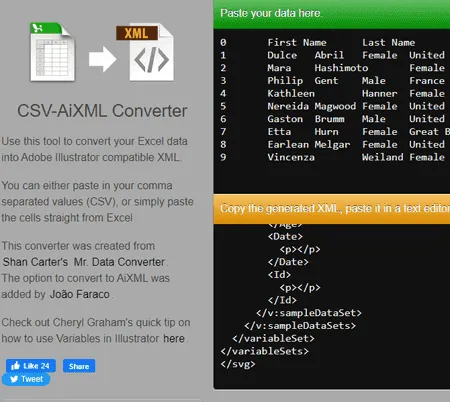The height and width of the screenshot is (402, 450).
Task: Share the page on Facebook
Action: 79,366
